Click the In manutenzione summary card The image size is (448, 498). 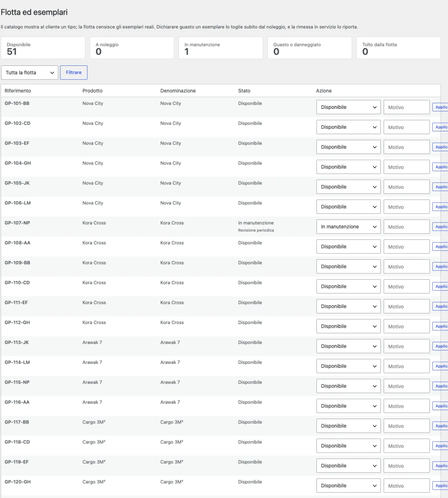click(221, 48)
